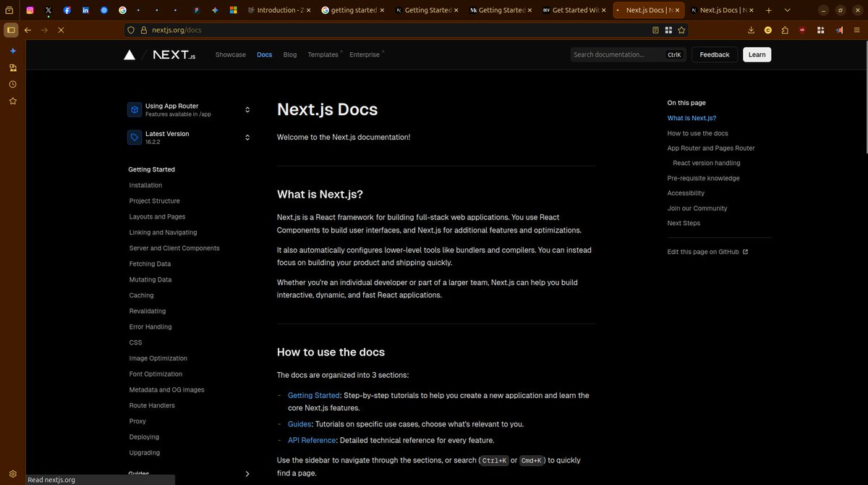This screenshot has height=485, width=868.
Task: Open the Microsoft pinned tab
Action: pyautogui.click(x=233, y=10)
